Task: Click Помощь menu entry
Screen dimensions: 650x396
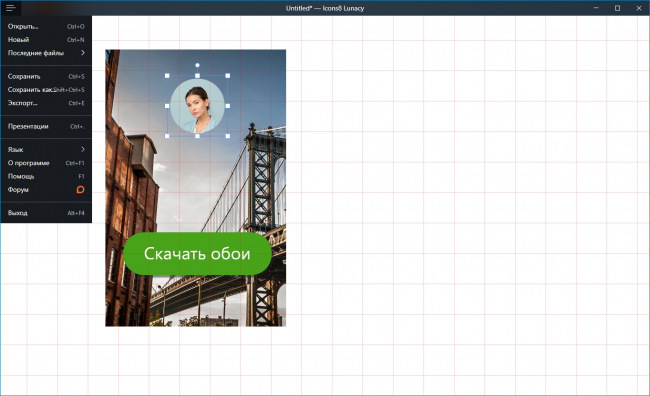Action: 46,176
